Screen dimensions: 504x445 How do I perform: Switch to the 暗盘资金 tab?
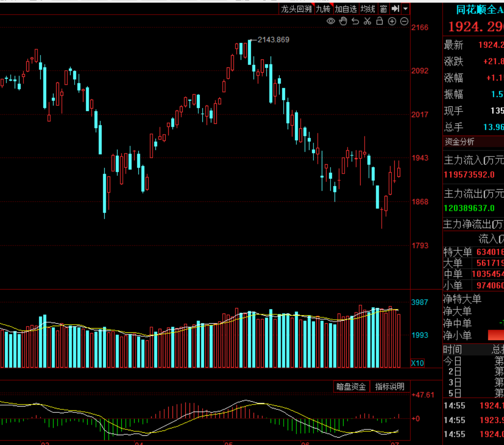point(351,387)
